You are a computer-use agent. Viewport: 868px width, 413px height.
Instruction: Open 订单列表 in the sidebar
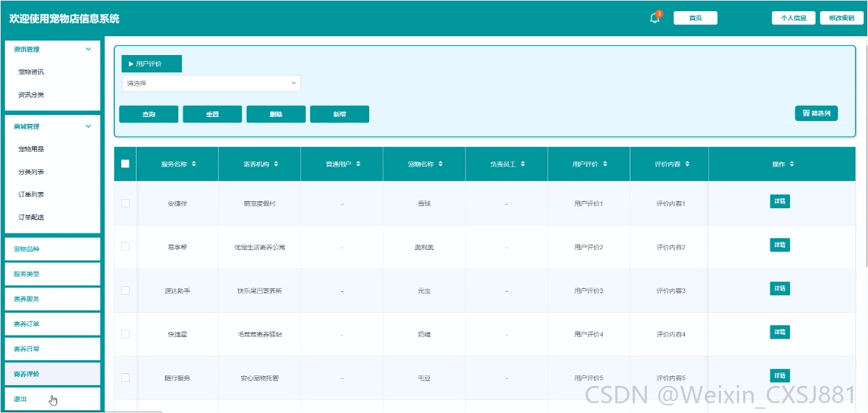tap(31, 195)
